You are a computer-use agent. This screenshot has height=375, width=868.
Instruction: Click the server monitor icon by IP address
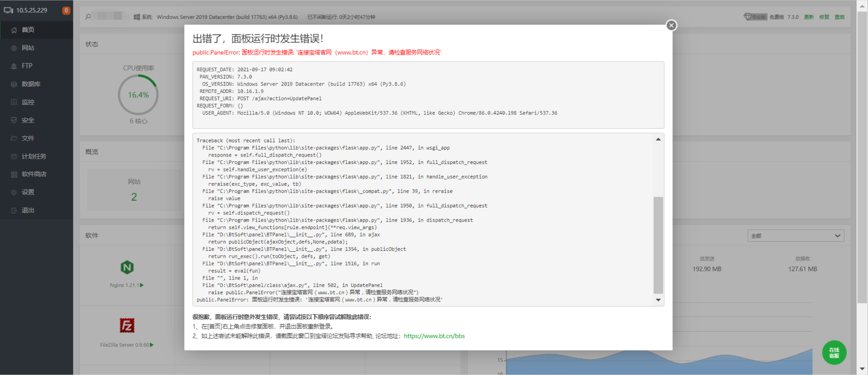[8, 10]
